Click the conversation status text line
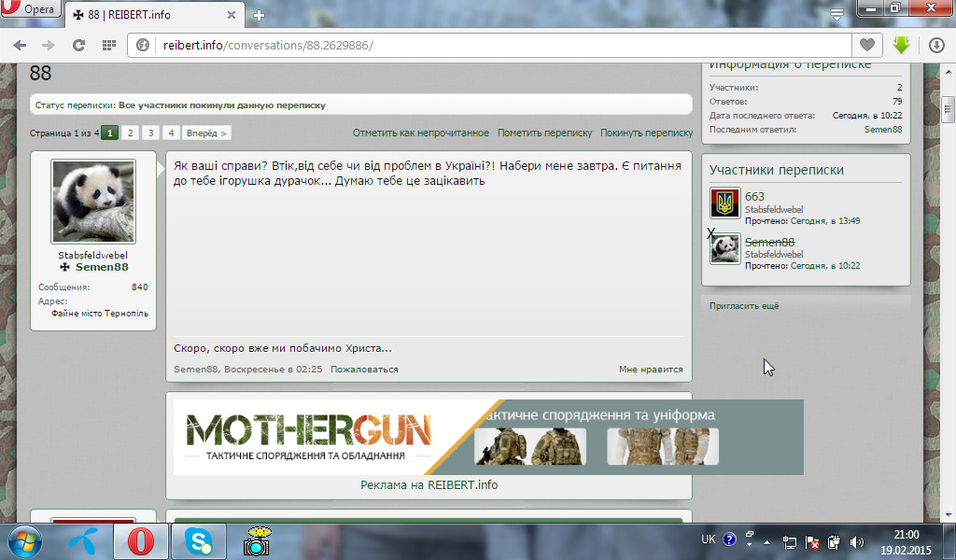Viewport: 956px width, 560px height. click(x=180, y=105)
